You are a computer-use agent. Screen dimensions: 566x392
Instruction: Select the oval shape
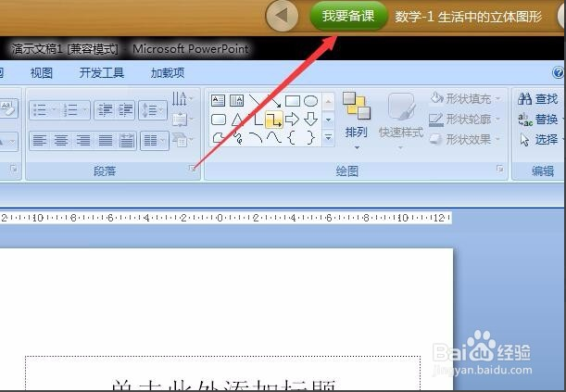(310, 101)
